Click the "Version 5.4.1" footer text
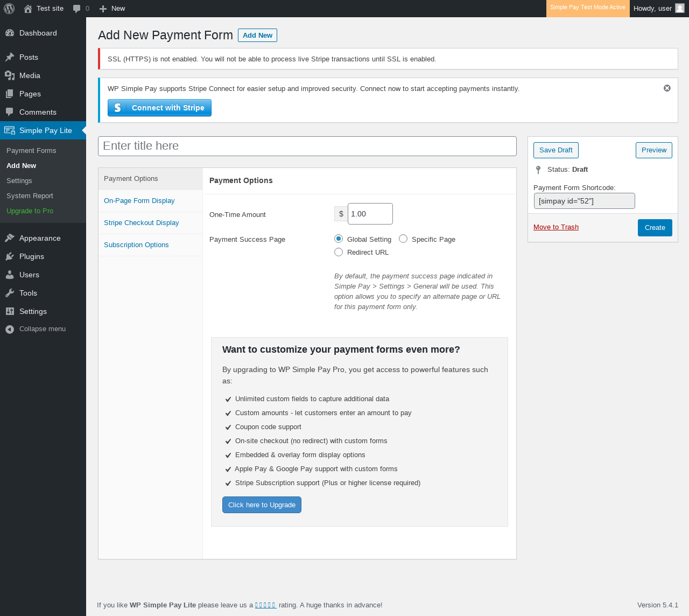This screenshot has width=689, height=616. coord(658,605)
